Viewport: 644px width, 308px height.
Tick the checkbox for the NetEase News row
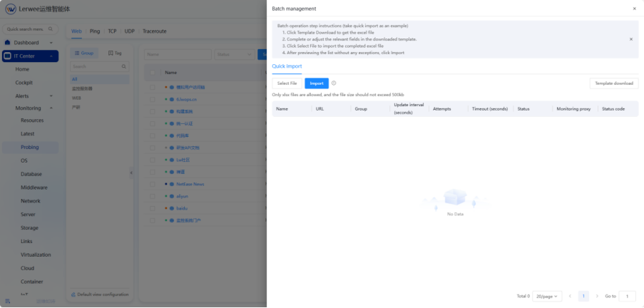tap(152, 184)
